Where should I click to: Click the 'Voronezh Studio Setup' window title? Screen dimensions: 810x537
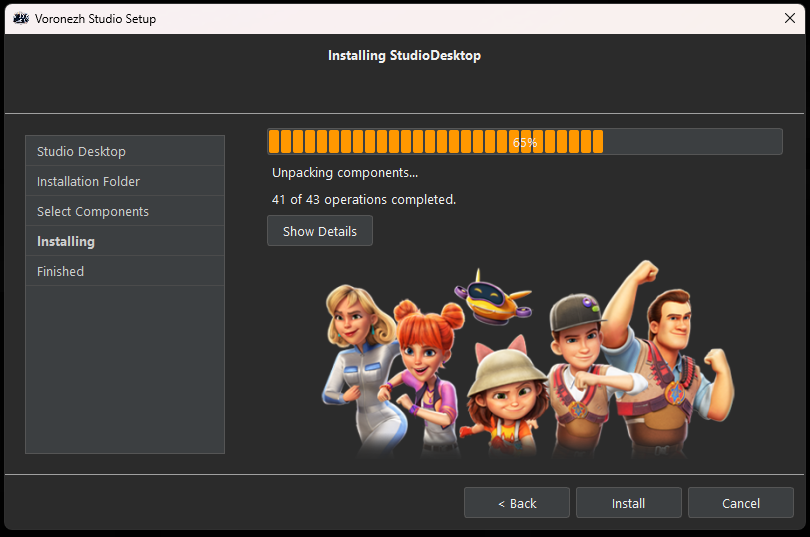pyautogui.click(x=96, y=19)
